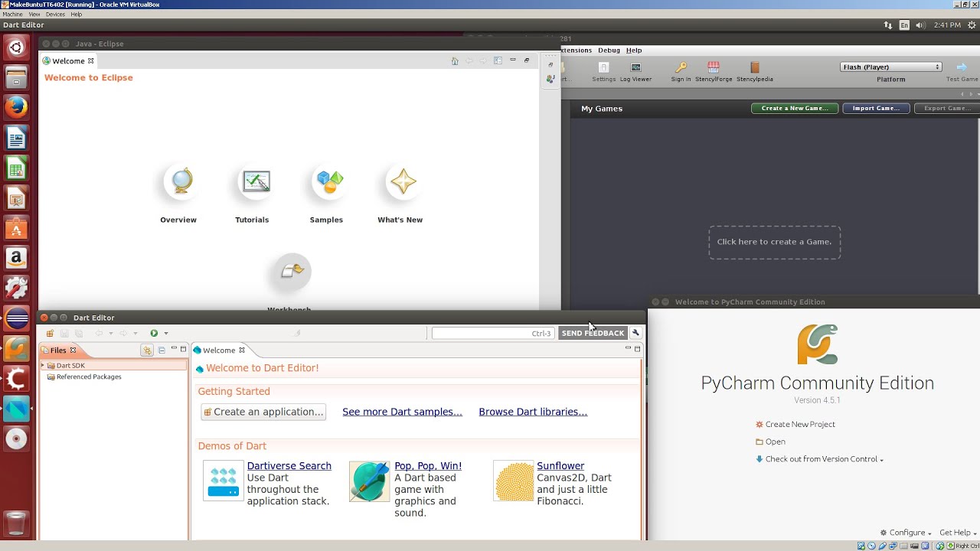Open the Dartiverse Search link

click(x=289, y=465)
